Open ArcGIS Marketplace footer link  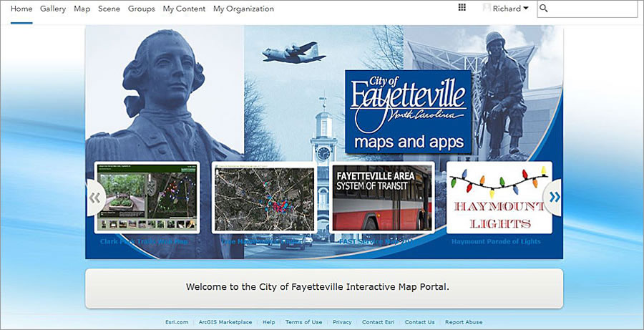coord(225,322)
